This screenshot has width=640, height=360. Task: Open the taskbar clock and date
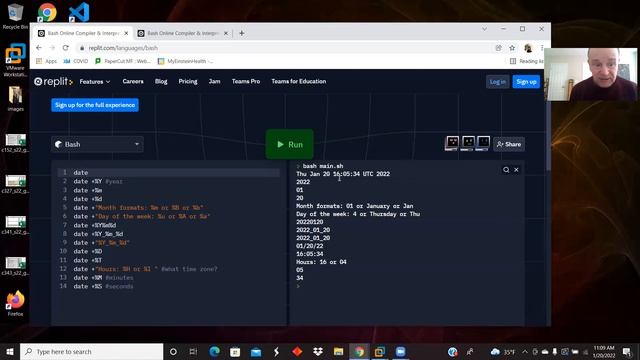[604, 351]
